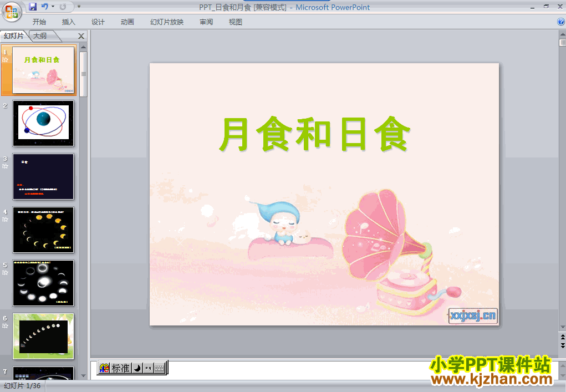Screen dimensions: 566x392
Task: Click thumbnail pane scroll down arrow
Action: tap(83, 376)
